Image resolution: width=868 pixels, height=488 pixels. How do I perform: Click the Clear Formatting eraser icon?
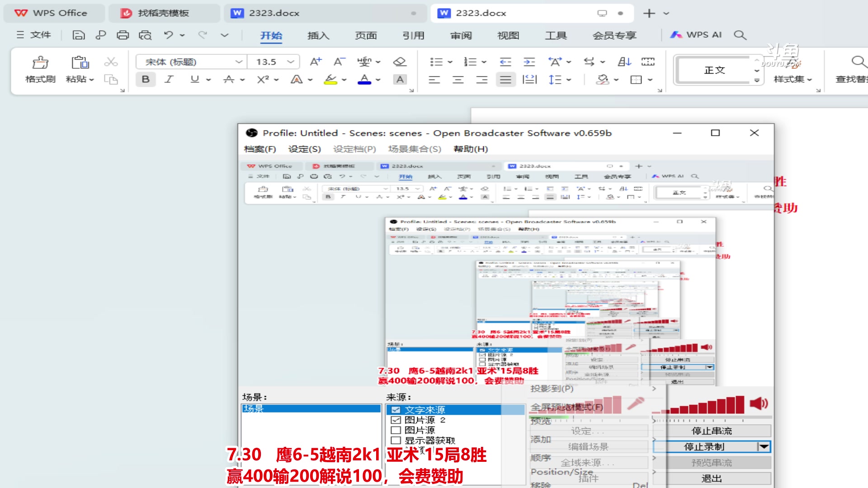coord(400,62)
